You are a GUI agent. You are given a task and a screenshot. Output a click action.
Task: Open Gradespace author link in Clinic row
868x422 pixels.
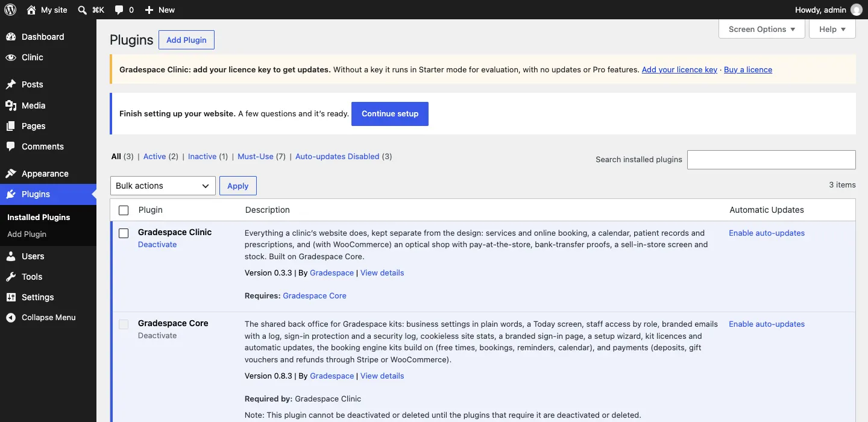332,272
